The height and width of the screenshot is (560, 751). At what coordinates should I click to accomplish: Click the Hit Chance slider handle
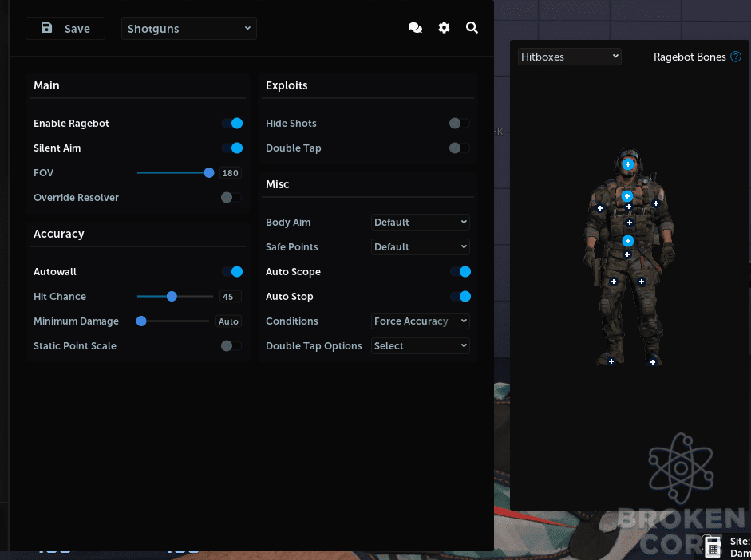click(172, 296)
